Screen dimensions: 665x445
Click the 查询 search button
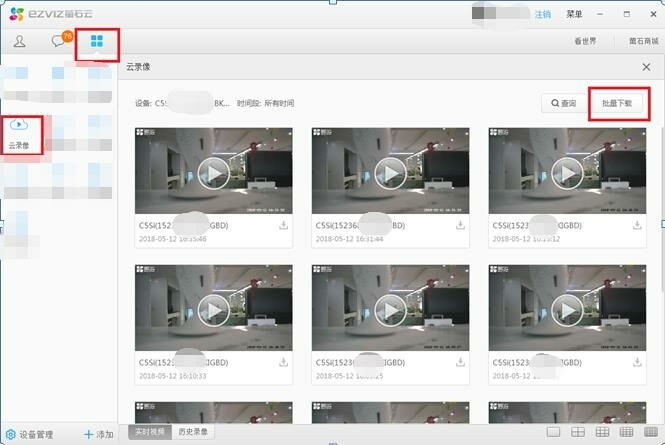(563, 103)
